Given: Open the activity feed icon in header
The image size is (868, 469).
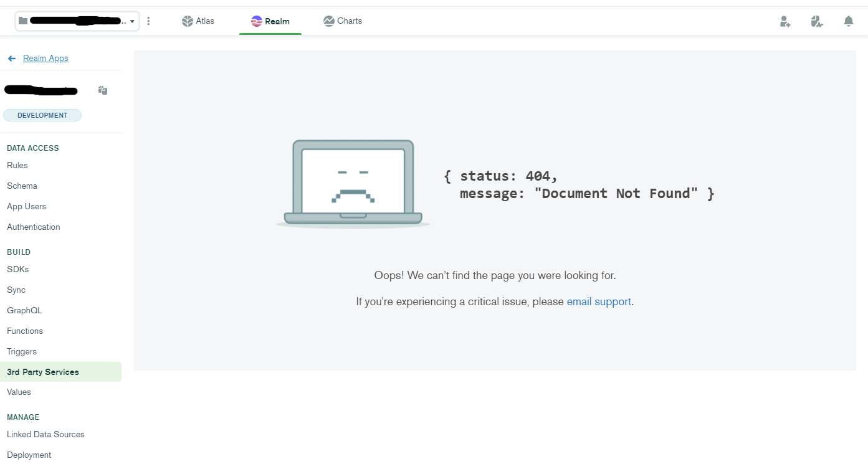Looking at the screenshot, I should (817, 21).
